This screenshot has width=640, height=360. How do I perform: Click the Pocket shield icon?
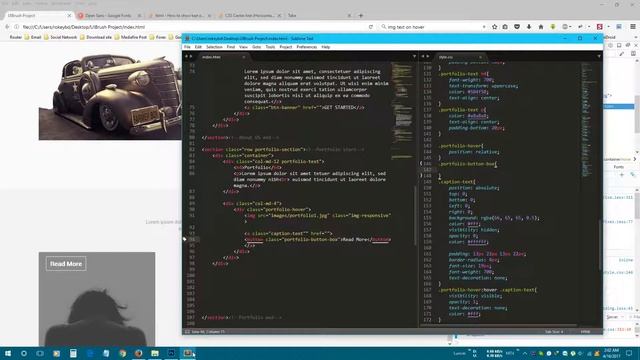click(x=517, y=27)
